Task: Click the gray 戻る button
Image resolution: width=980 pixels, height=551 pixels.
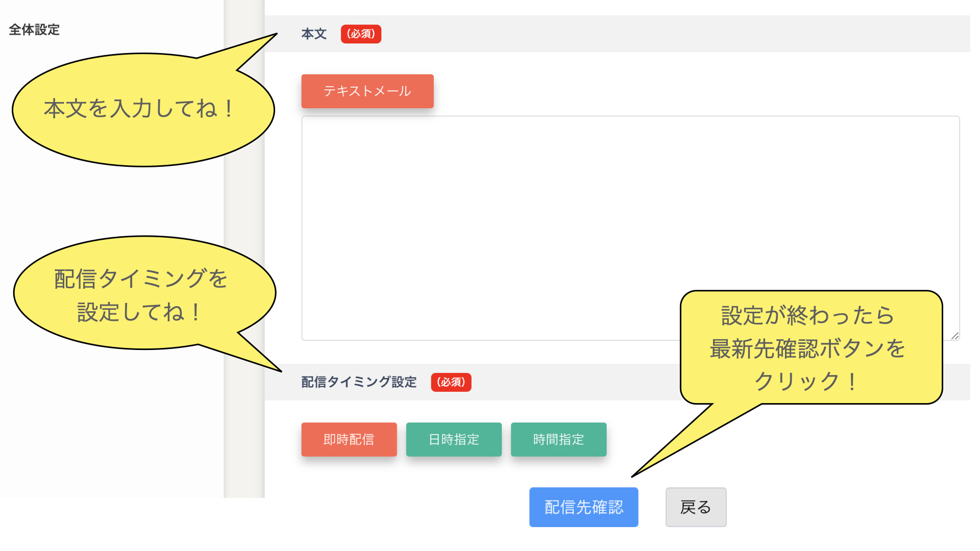Action: click(695, 507)
